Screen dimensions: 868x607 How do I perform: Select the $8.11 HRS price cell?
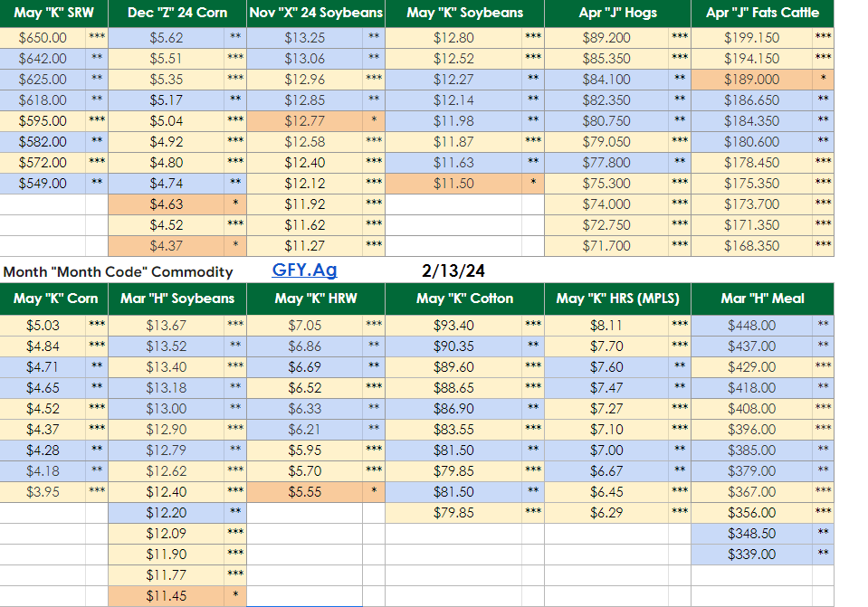click(x=606, y=326)
